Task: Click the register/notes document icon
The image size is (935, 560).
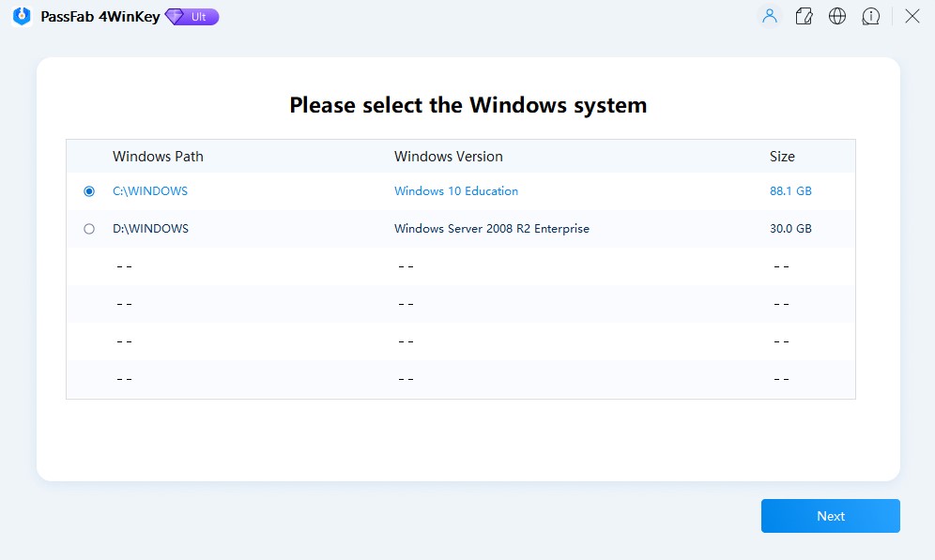Action: click(804, 16)
